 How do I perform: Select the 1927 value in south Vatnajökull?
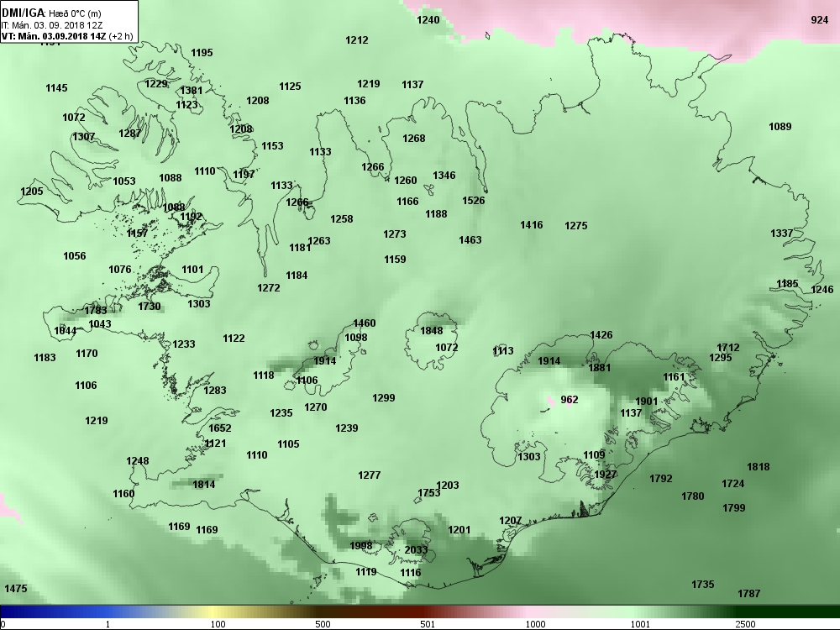click(606, 475)
